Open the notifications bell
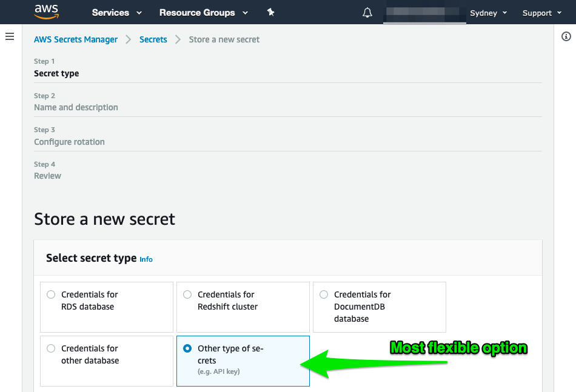This screenshot has height=392, width=576. coord(367,13)
